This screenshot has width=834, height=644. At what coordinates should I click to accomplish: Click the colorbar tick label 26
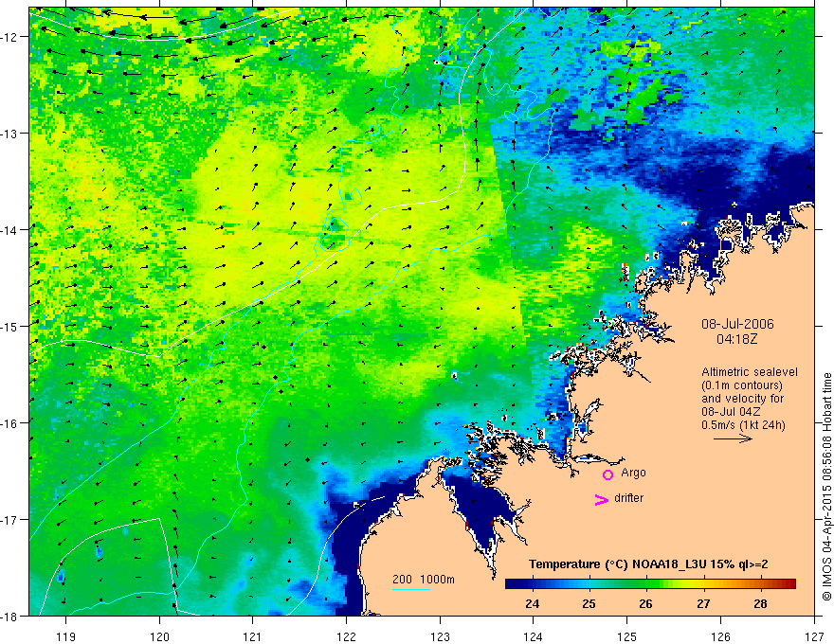[645, 604]
